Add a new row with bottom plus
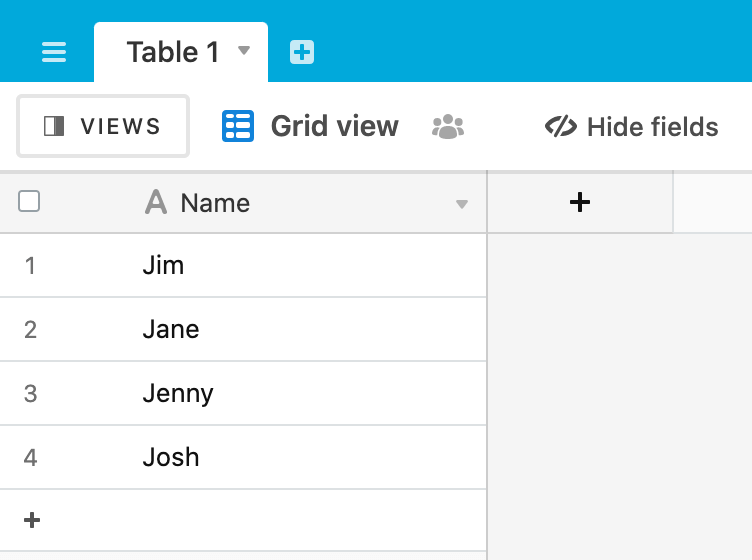The image size is (752, 560). [32, 520]
